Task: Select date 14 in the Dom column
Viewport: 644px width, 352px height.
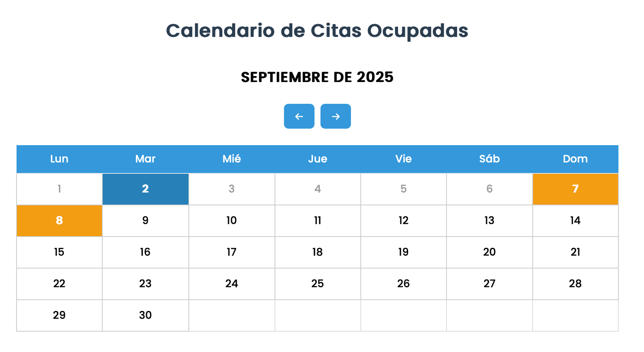Action: point(575,220)
